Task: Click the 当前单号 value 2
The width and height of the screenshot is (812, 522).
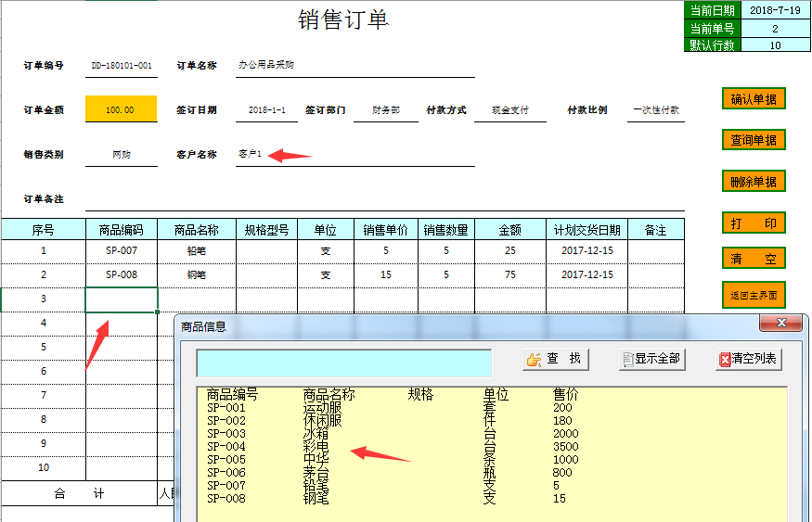Action: (775, 29)
